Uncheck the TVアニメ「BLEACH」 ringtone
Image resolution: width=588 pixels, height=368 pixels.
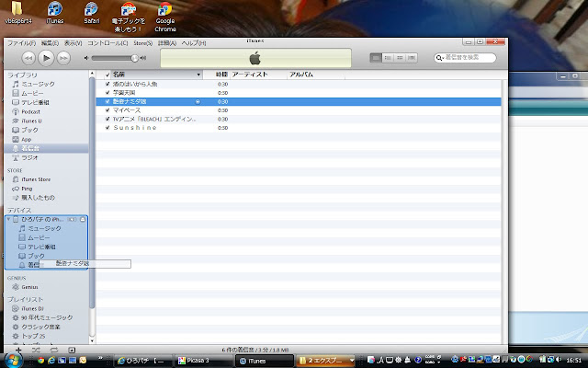[x=107, y=119]
